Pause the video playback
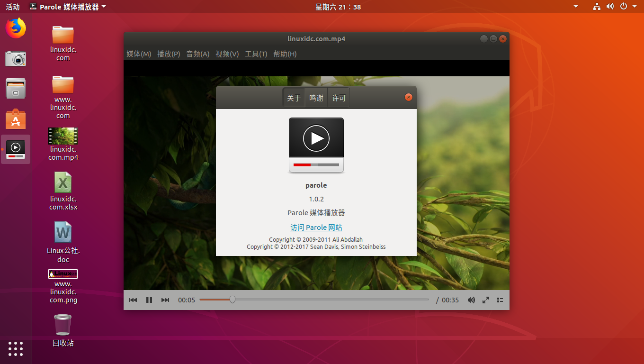This screenshot has width=644, height=364. (149, 300)
